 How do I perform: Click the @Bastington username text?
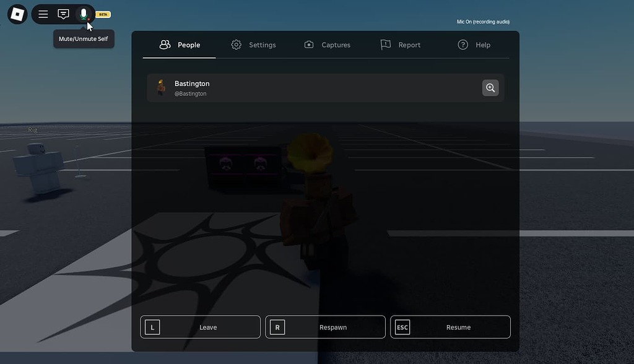pos(191,94)
